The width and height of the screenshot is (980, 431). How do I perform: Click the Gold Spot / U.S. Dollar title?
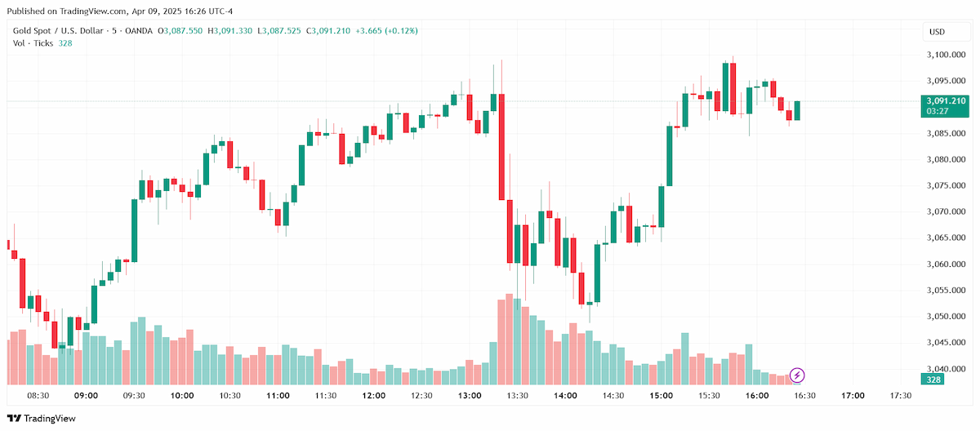click(x=60, y=31)
